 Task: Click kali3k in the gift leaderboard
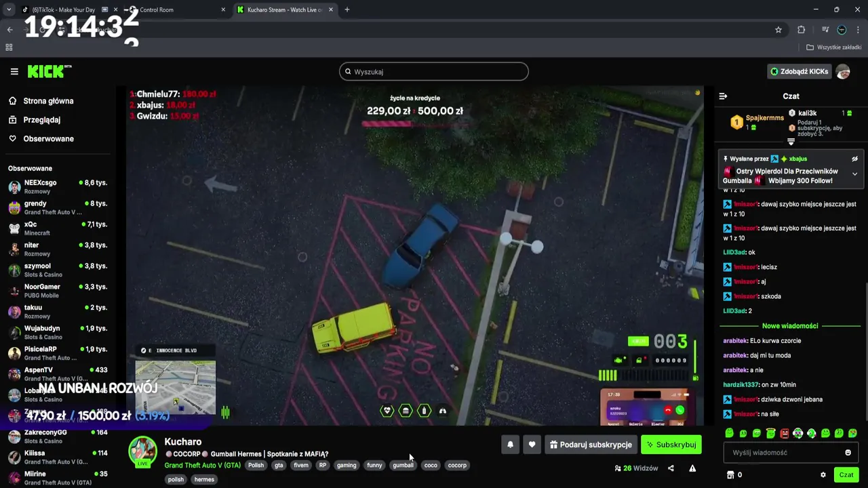click(x=807, y=113)
